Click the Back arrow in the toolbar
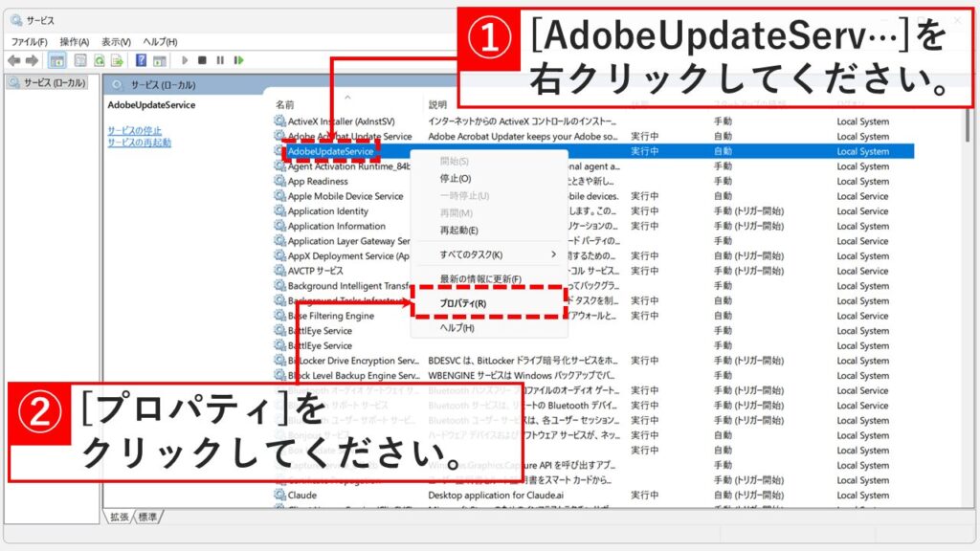Screen dimensions: 980x551 pyautogui.click(x=13, y=60)
